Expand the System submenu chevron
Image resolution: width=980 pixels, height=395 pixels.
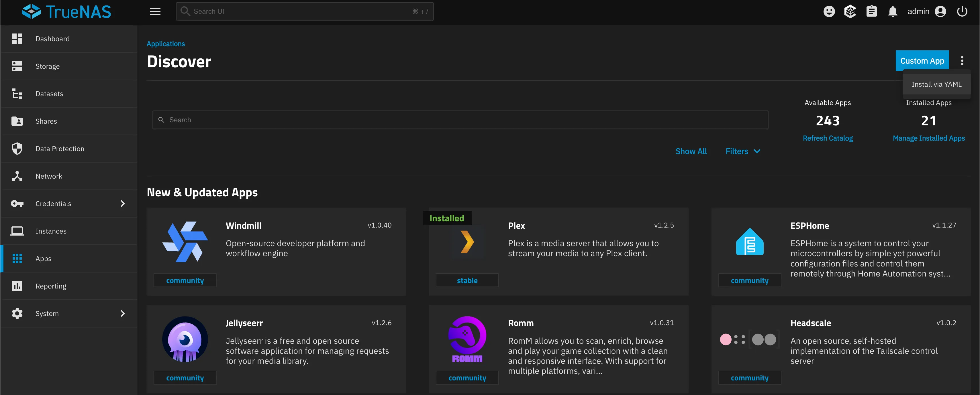coord(123,313)
